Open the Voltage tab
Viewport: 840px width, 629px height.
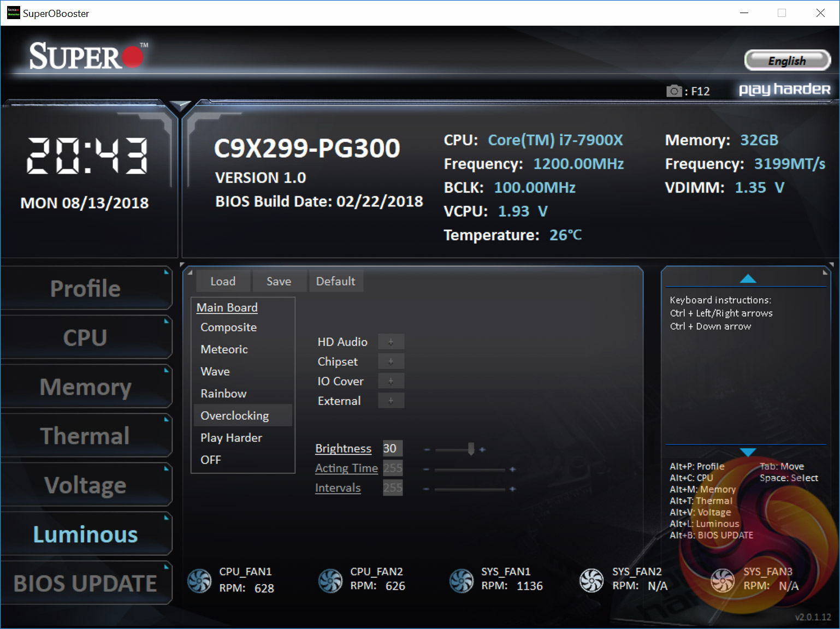(x=86, y=485)
